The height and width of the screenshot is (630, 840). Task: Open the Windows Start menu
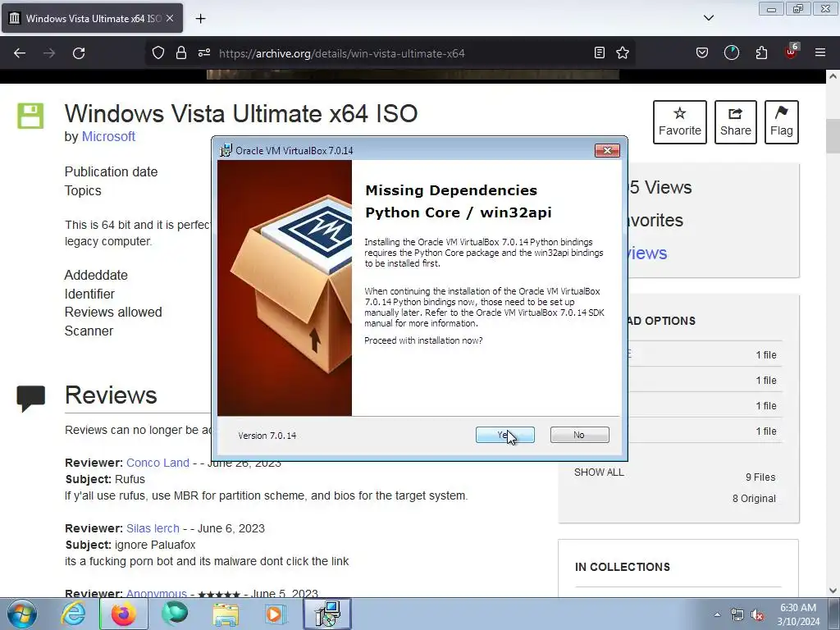(x=22, y=614)
